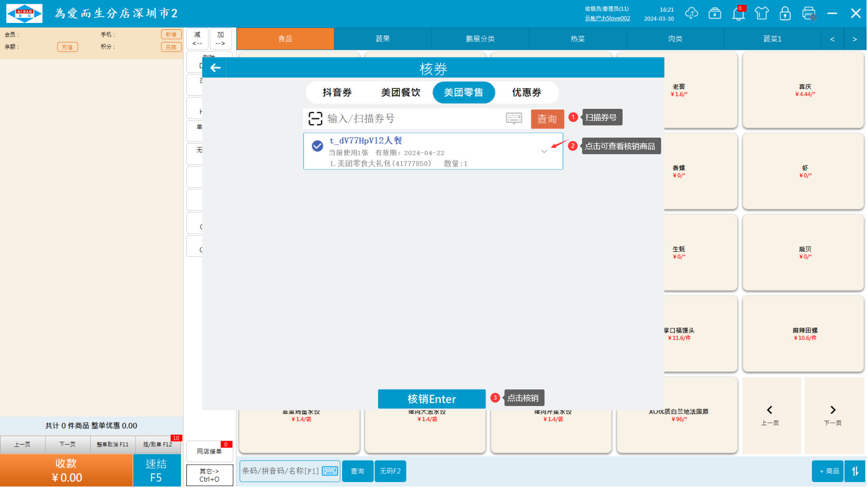
Task: Select the 虾 product tile
Action: point(803,171)
